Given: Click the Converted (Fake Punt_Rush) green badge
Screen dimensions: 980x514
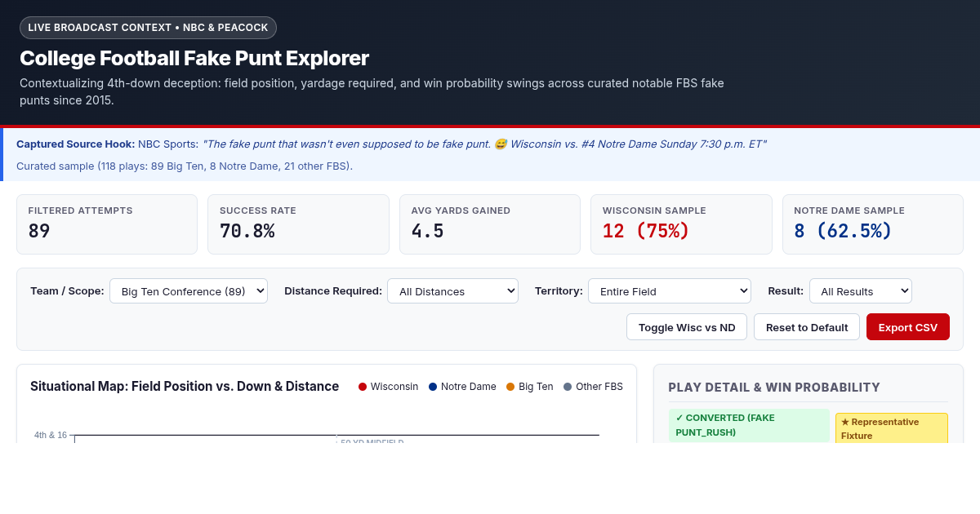Looking at the screenshot, I should coord(749,425).
